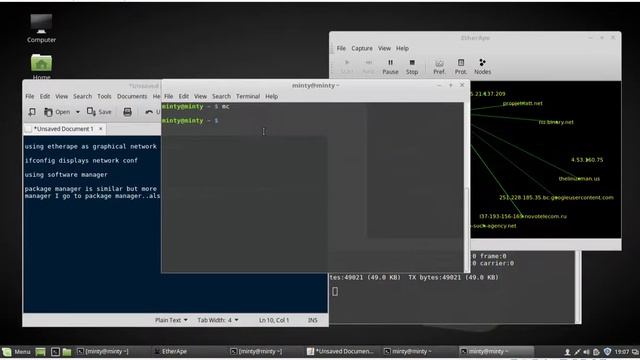Open terminal window Edit menu

pyautogui.click(x=184, y=96)
